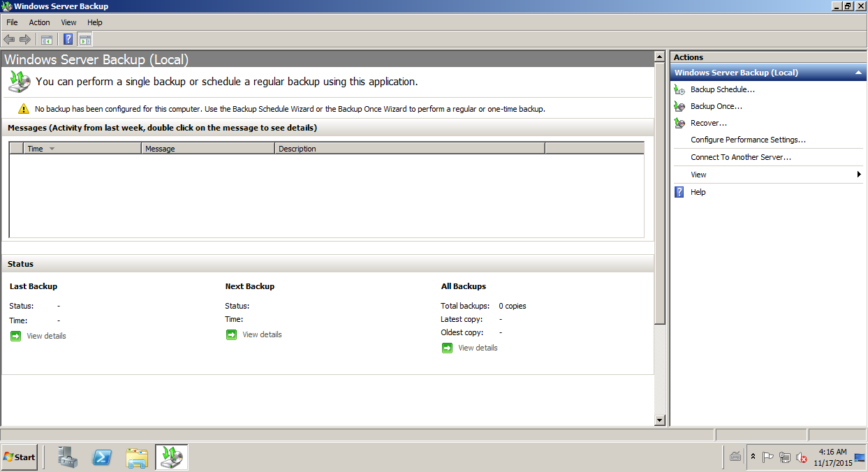Viewport: 868px width, 472px height.
Task: Collapse the Windows Server Backup (Local) actions section
Action: coord(858,73)
